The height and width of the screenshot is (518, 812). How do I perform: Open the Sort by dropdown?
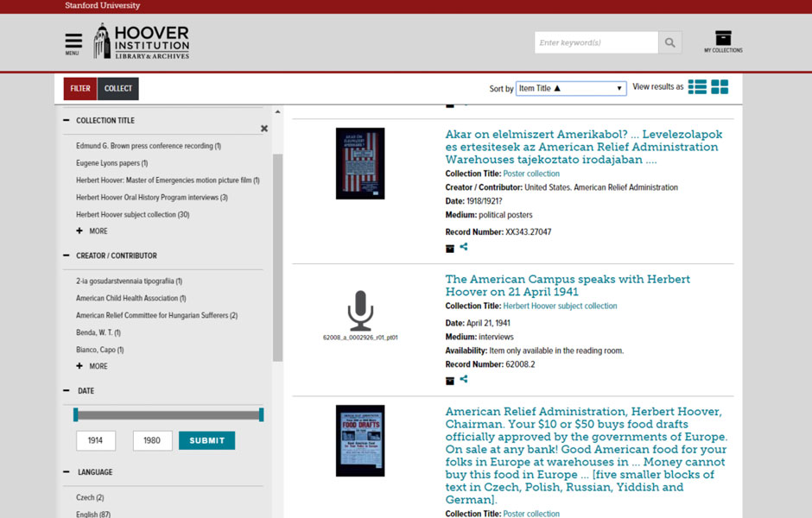click(570, 88)
